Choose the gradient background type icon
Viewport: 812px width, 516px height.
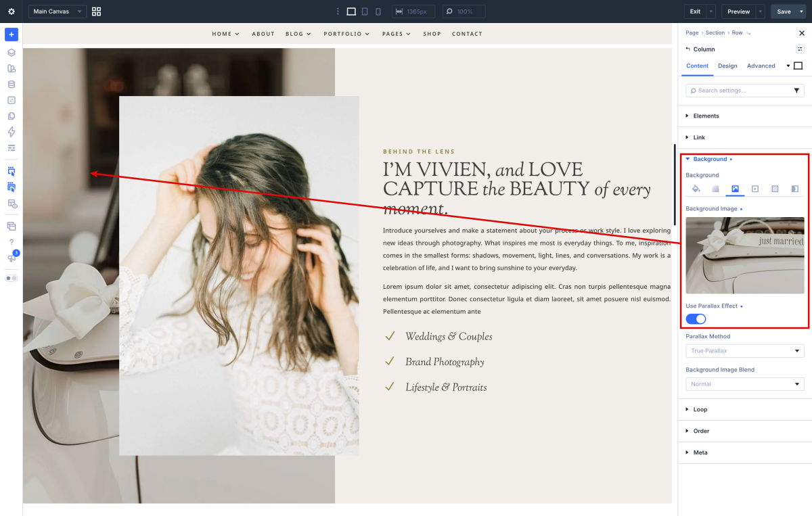coord(715,189)
